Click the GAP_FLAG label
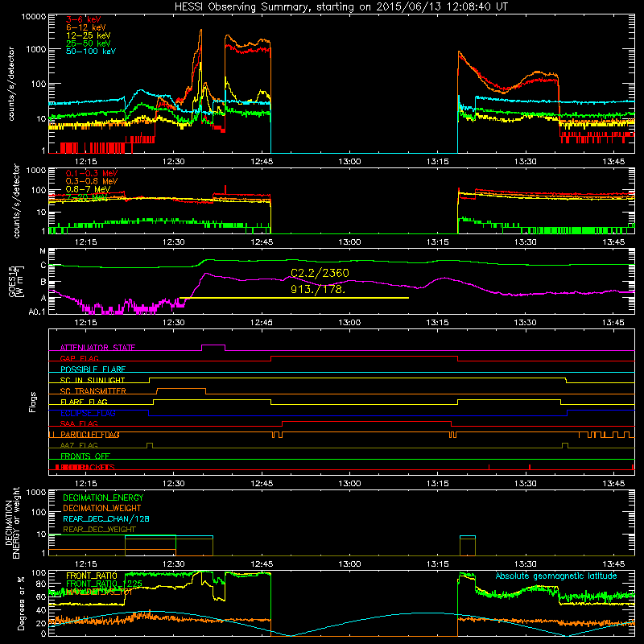The width and height of the screenshot is (644, 644). click(79, 358)
